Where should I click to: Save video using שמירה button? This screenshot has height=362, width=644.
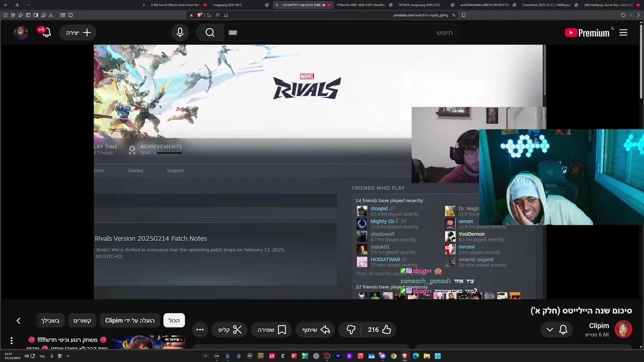272,330
